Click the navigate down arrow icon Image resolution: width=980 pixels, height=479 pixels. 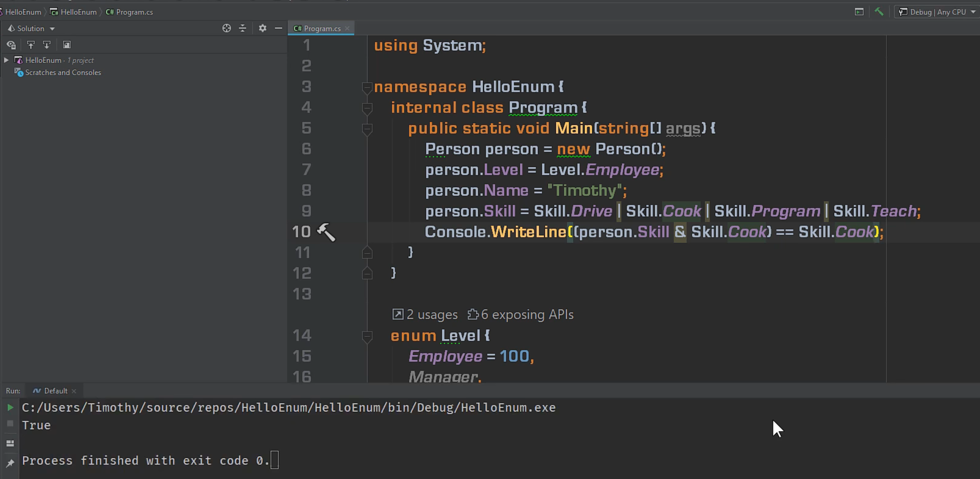(x=47, y=45)
